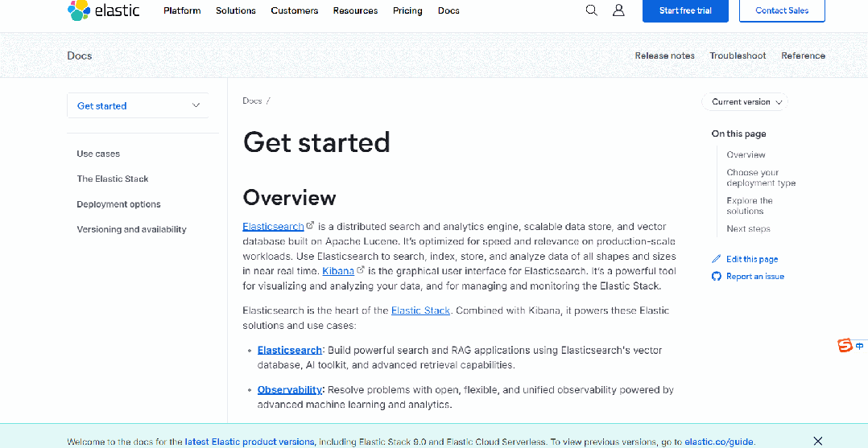The image size is (868, 448).
Task: Go to Pricing page
Action: click(x=407, y=10)
